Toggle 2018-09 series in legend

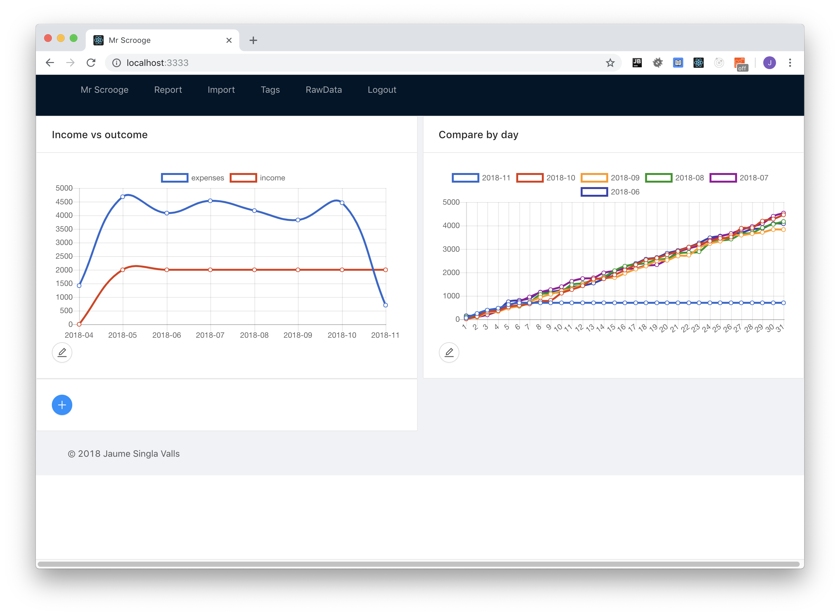coord(610,178)
